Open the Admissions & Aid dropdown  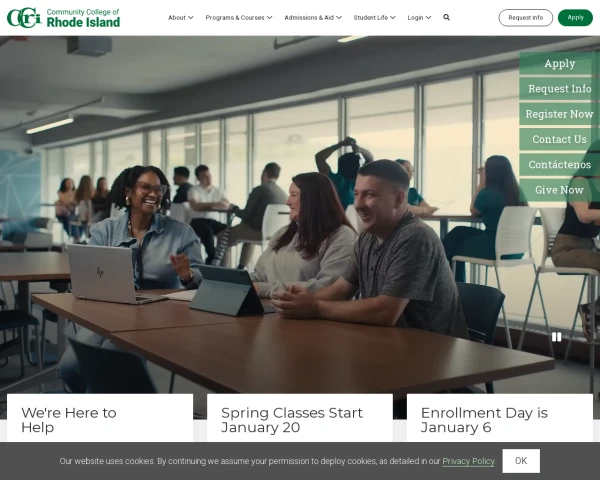click(x=312, y=17)
